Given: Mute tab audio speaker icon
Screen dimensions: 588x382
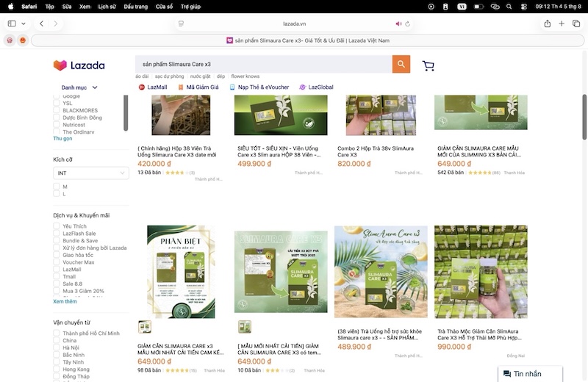Looking at the screenshot, I should pyautogui.click(x=398, y=24).
